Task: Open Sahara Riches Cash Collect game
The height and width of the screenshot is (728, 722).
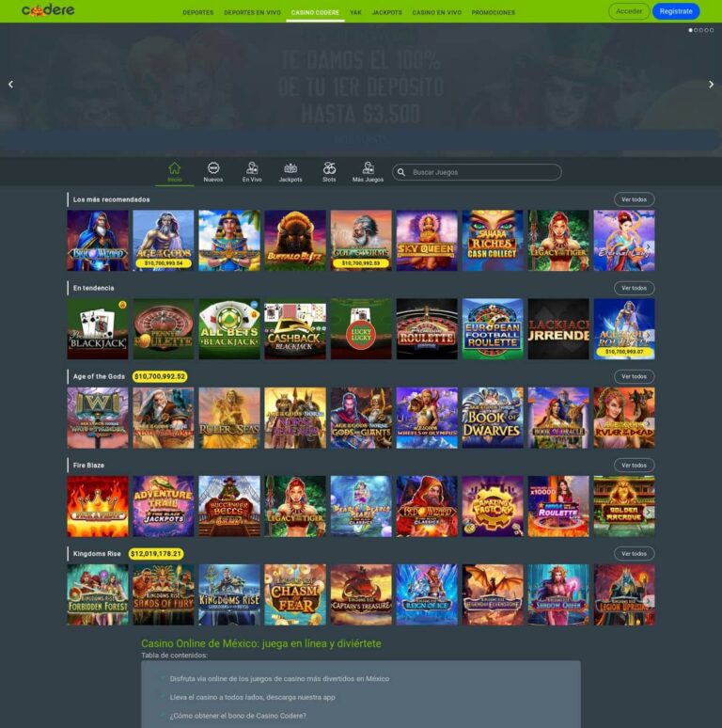Action: pyautogui.click(x=493, y=241)
